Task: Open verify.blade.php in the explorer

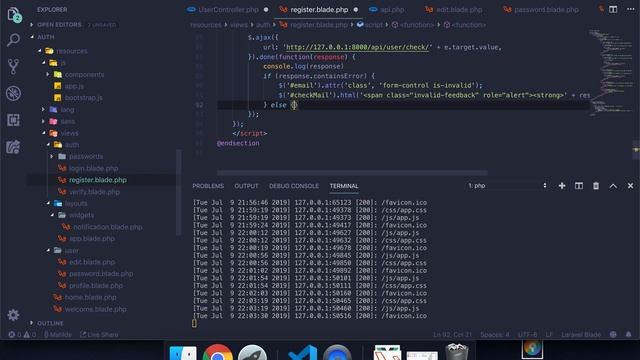Action: pyautogui.click(x=94, y=192)
